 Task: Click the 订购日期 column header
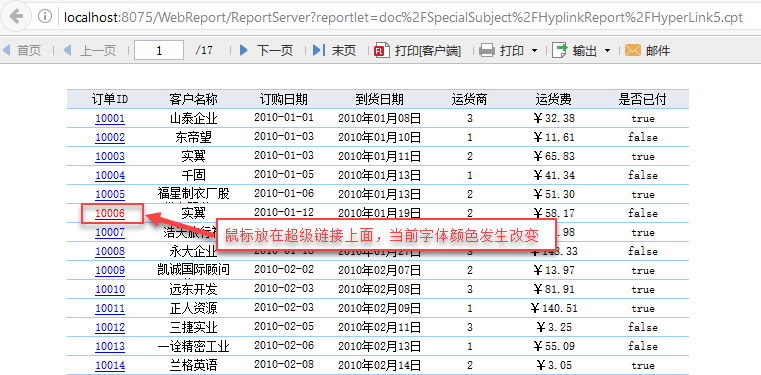tap(284, 99)
